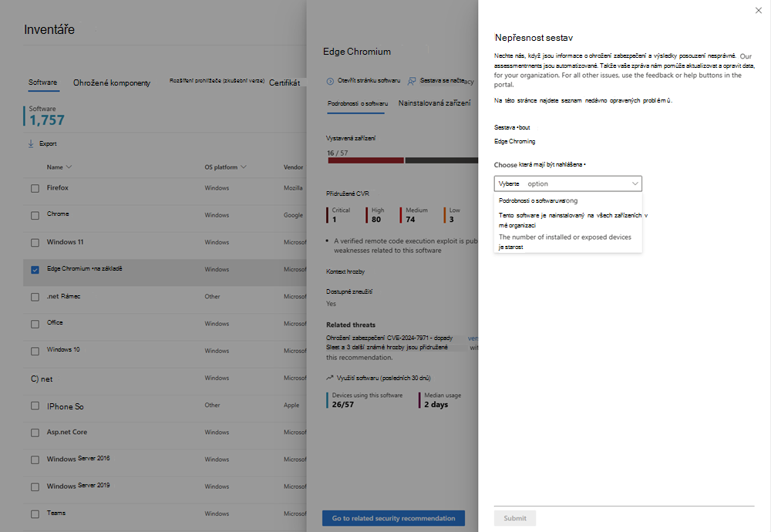Click the Export download icon
The height and width of the screenshot is (532, 771).
[x=31, y=143]
